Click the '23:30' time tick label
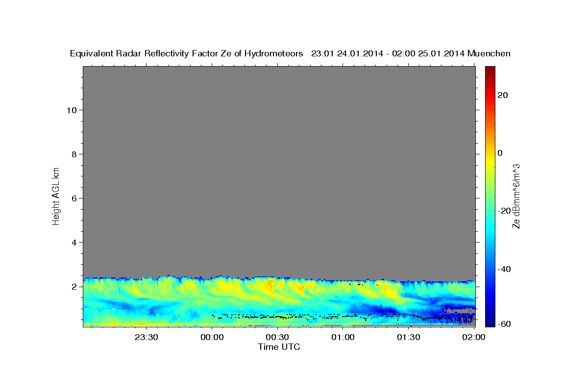The width and height of the screenshot is (588, 392). (x=147, y=337)
